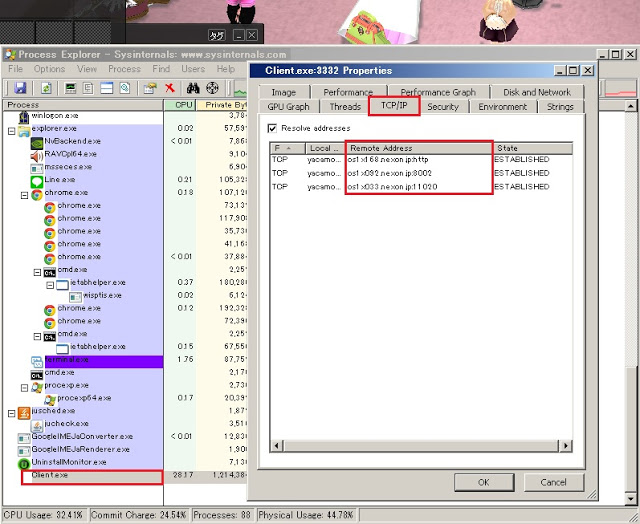Click the connection list's right scroll arrow
The image size is (640, 524).
566,446
